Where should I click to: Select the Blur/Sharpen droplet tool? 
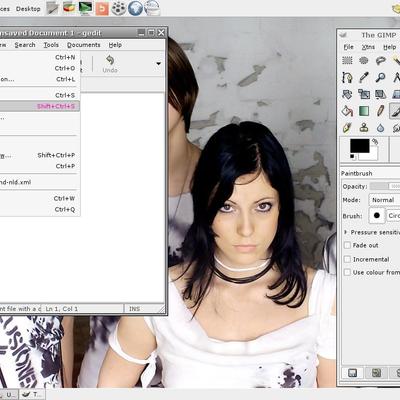(x=380, y=128)
